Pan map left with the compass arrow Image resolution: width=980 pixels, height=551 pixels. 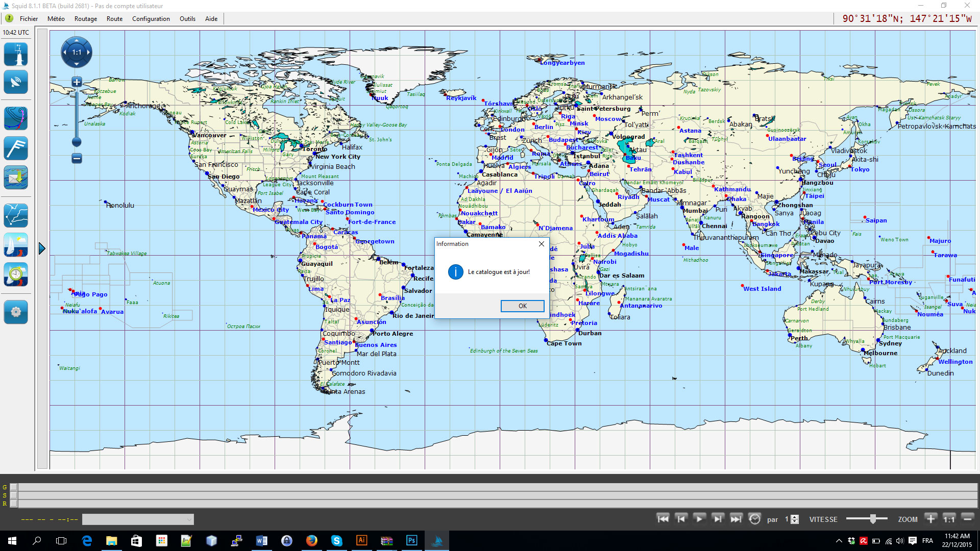coord(64,52)
